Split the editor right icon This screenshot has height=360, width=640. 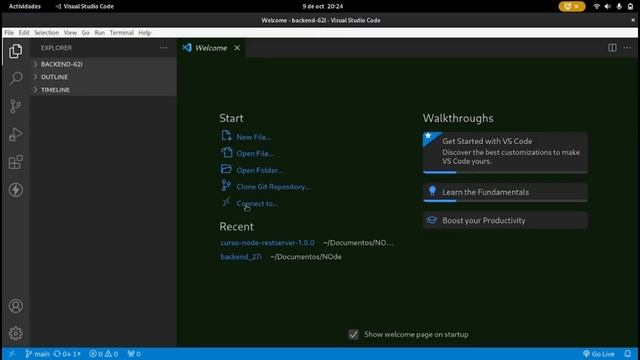click(x=612, y=48)
